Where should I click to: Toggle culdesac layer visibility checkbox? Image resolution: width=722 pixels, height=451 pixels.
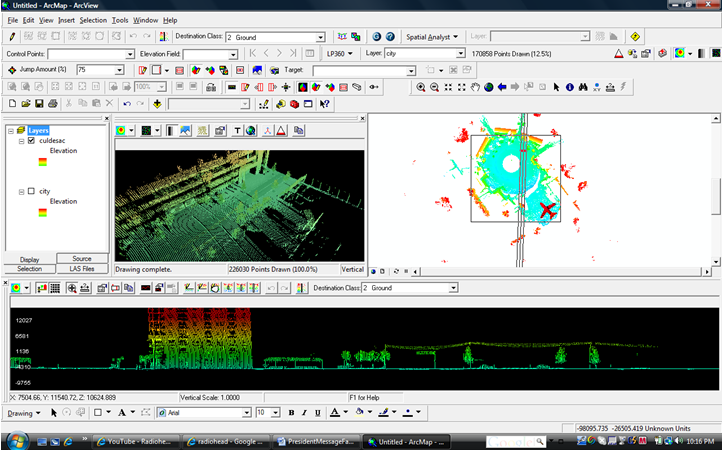[x=31, y=141]
